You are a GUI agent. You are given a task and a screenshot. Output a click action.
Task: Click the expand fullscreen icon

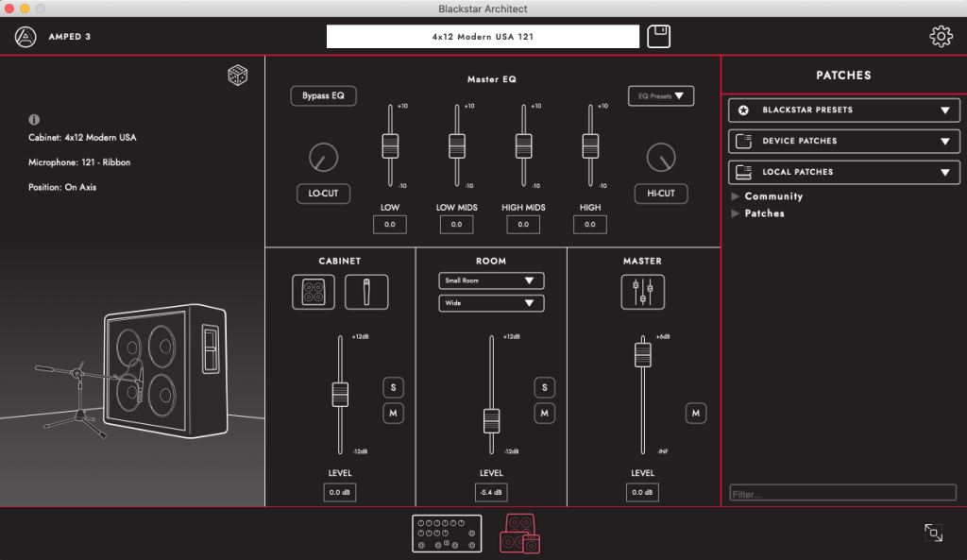(x=933, y=533)
